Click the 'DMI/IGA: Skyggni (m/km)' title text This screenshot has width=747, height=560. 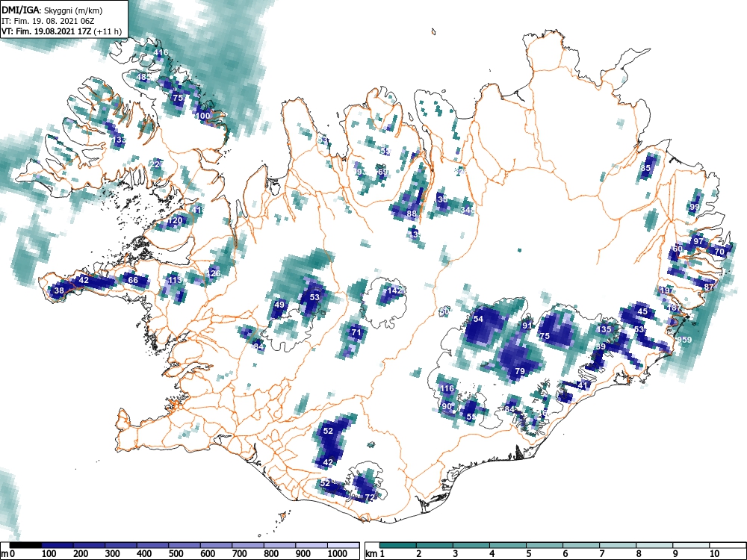tap(52, 10)
